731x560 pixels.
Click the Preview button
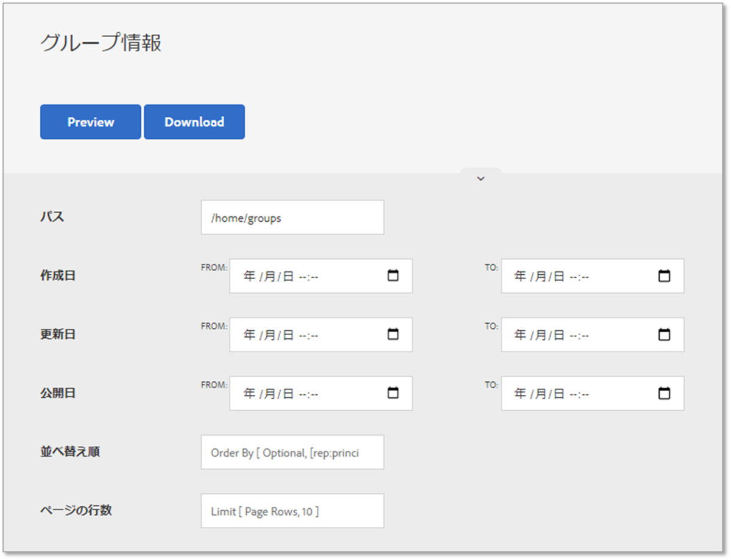click(90, 121)
